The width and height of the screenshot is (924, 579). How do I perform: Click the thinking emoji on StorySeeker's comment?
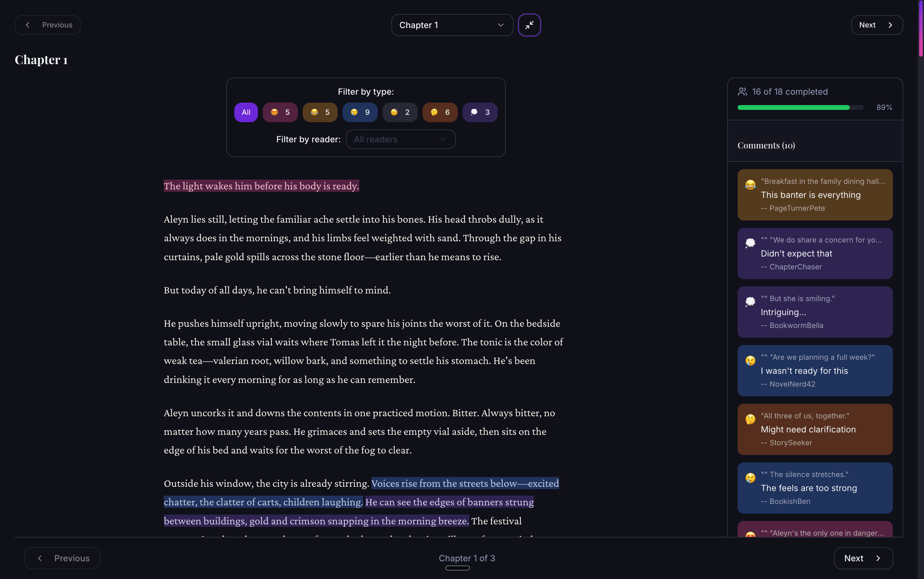click(x=750, y=419)
